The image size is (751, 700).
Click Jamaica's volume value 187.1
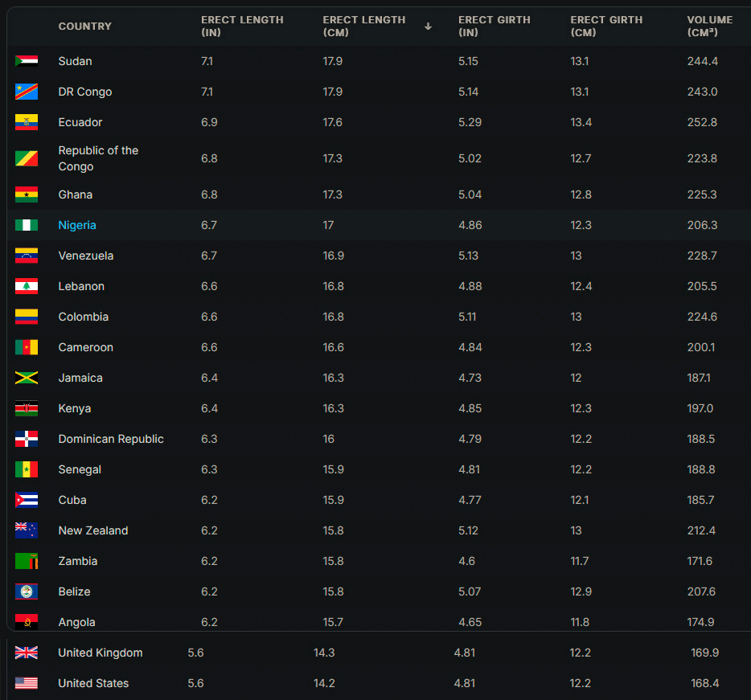(x=699, y=378)
